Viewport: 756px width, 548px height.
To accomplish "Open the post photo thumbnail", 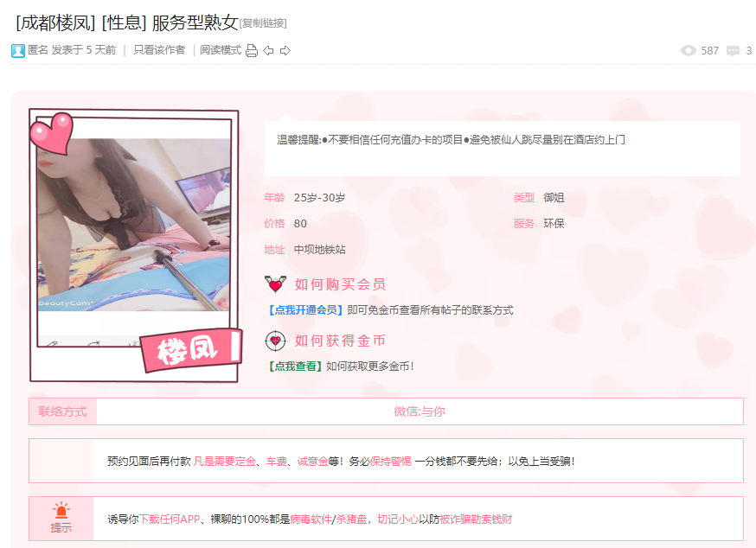I will pyautogui.click(x=133, y=225).
